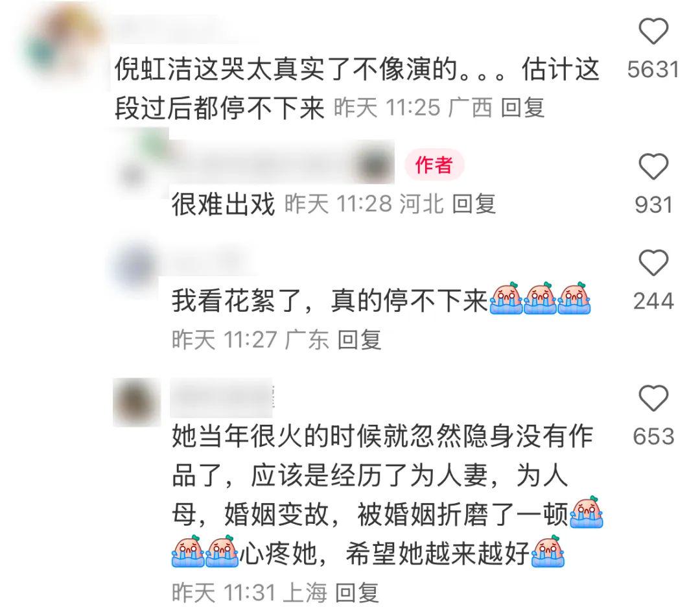Tap the heart above 653 likes
This screenshot has width=700, height=616.
[x=653, y=397]
